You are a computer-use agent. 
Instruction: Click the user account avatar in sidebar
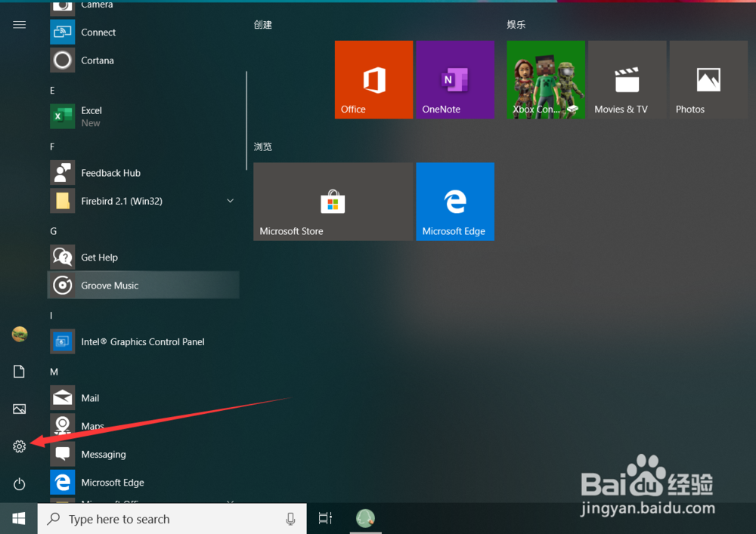20,334
